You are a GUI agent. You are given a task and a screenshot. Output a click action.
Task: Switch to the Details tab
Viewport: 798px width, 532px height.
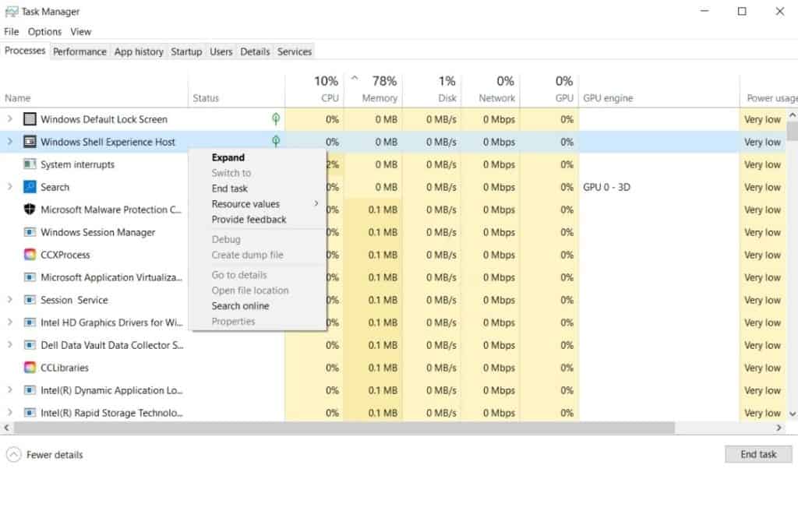pyautogui.click(x=255, y=51)
